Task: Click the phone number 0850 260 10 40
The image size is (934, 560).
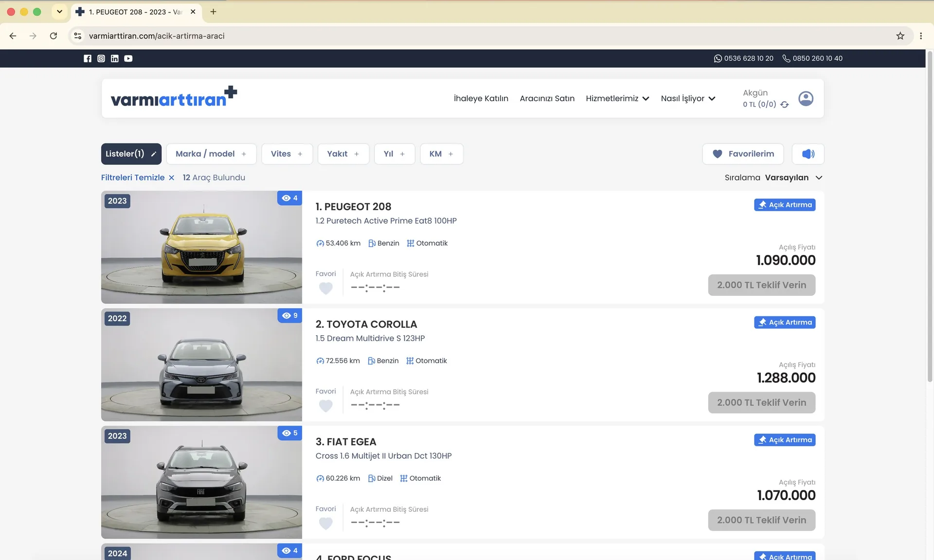Action: click(812, 58)
